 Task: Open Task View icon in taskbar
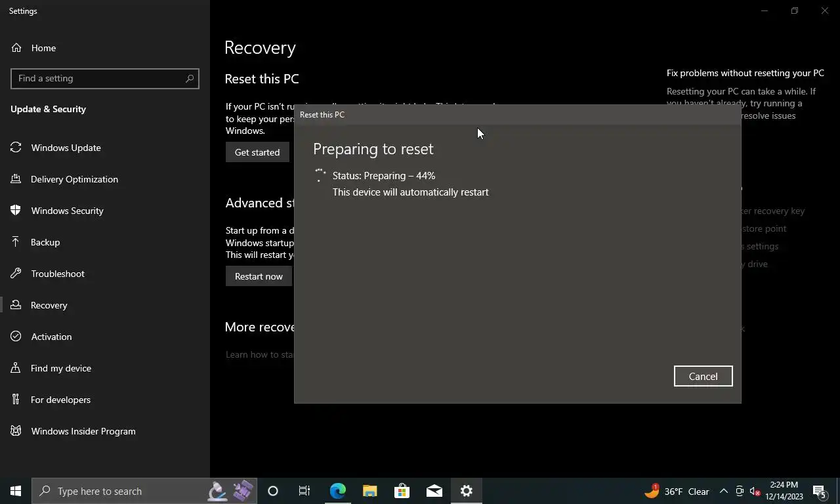[x=304, y=491]
